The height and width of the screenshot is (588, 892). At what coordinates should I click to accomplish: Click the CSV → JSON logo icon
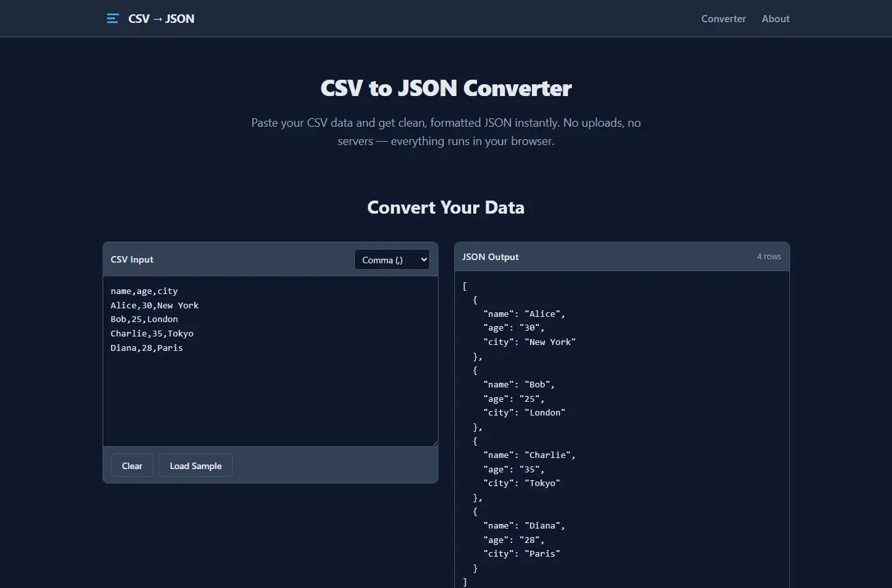click(x=112, y=18)
